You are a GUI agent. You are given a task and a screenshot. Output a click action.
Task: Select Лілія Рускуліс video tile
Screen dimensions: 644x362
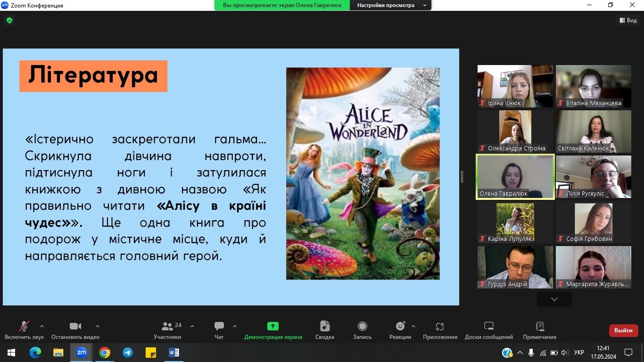tap(594, 177)
